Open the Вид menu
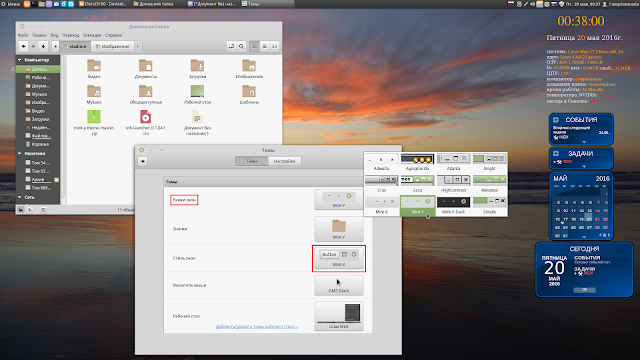This screenshot has width=640, height=360. (x=54, y=35)
